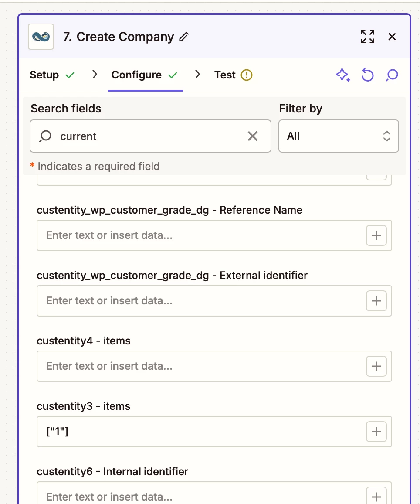Click plus button for custentity4 items
The image size is (420, 504).
click(376, 366)
